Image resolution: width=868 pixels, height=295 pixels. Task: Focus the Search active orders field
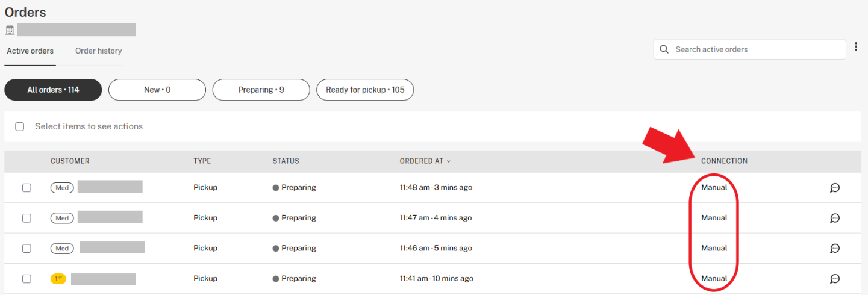(x=750, y=49)
